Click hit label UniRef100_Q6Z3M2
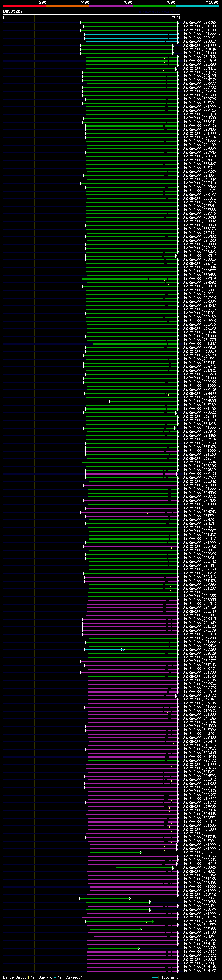Viewport: 222px width, 980px height. point(199,481)
